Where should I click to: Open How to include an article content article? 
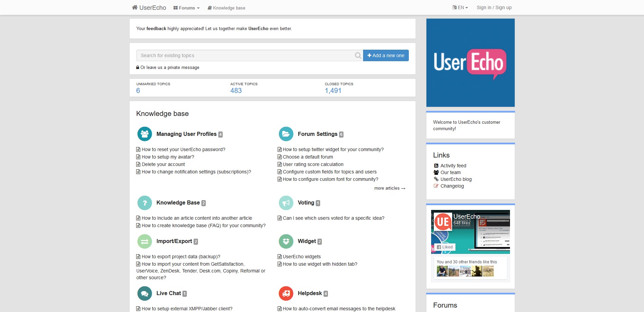197,218
